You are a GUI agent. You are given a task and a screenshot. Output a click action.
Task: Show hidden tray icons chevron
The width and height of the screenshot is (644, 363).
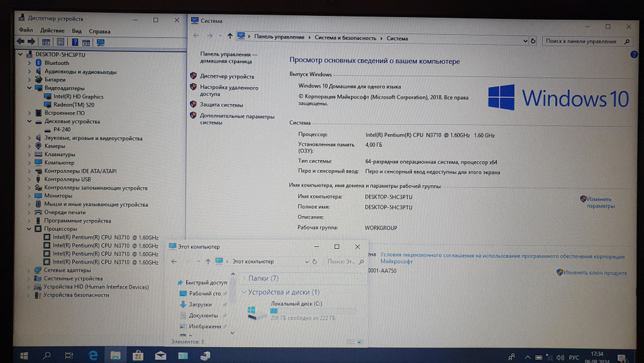point(527,357)
